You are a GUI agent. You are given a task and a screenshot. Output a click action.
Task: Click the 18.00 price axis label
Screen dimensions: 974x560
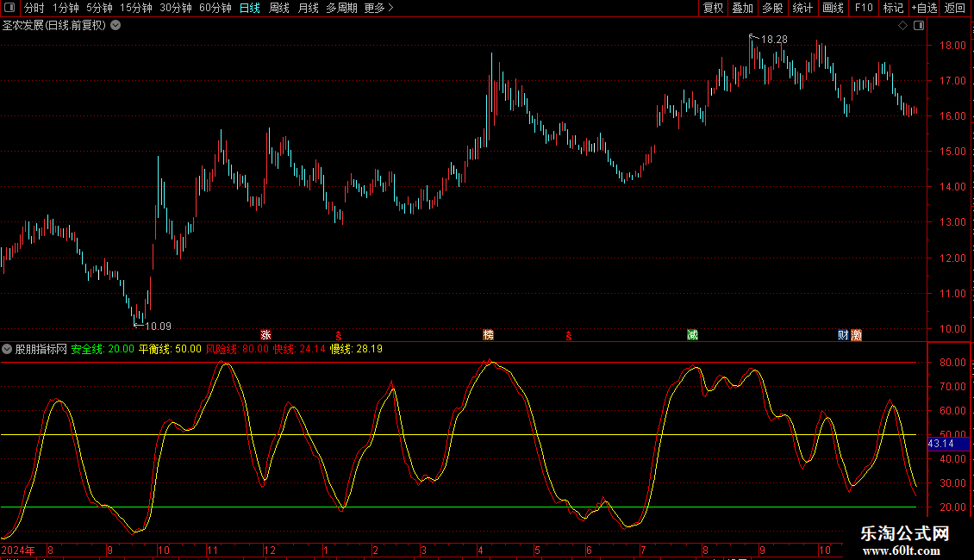pos(952,46)
